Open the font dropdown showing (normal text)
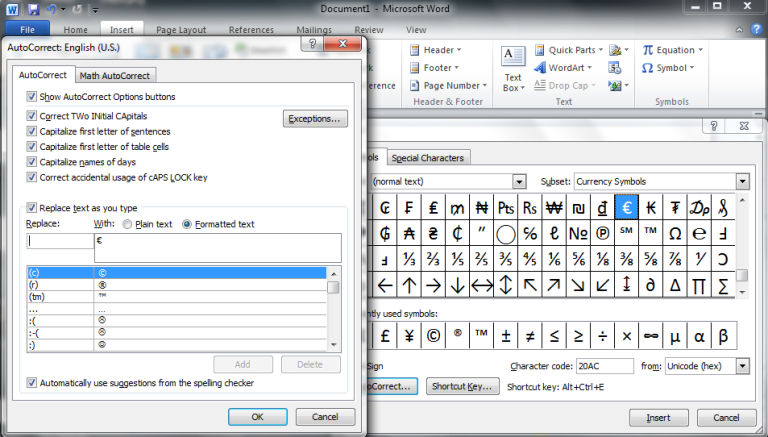The width and height of the screenshot is (768, 437). tap(519, 182)
